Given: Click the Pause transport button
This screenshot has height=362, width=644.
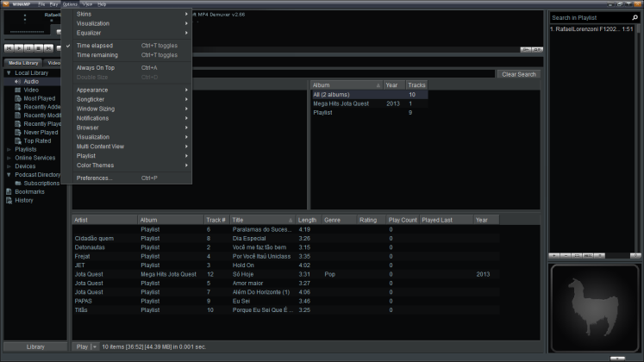Looking at the screenshot, I should pyautogui.click(x=28, y=48).
